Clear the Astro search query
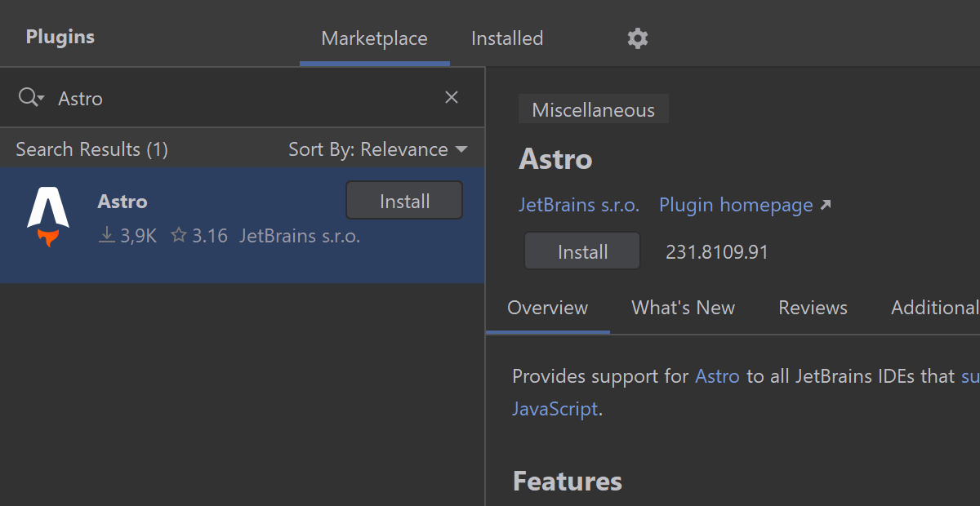The image size is (980, 506). 451,98
